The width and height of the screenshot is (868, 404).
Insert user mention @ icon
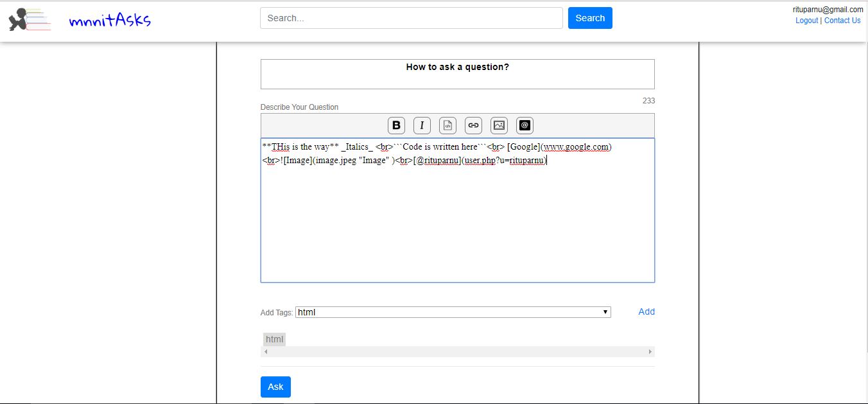(525, 125)
